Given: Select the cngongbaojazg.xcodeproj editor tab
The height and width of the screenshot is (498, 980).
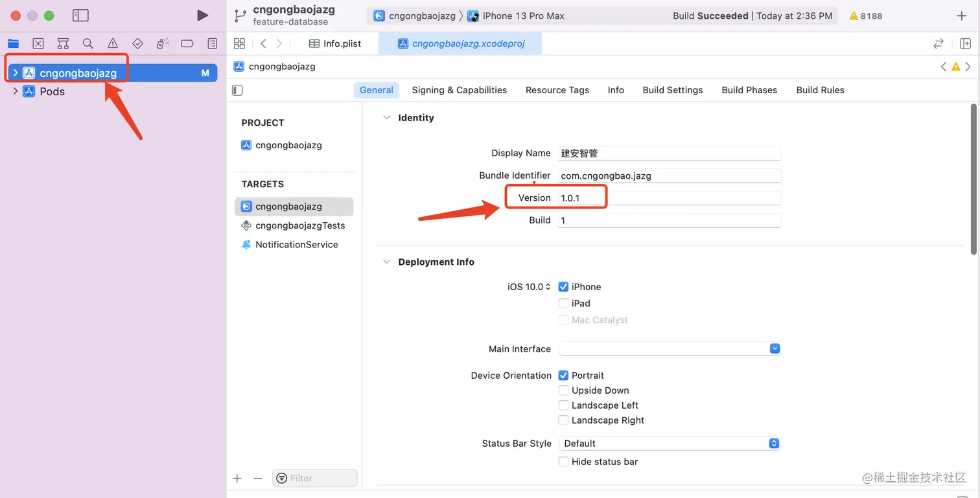Looking at the screenshot, I should tap(461, 43).
